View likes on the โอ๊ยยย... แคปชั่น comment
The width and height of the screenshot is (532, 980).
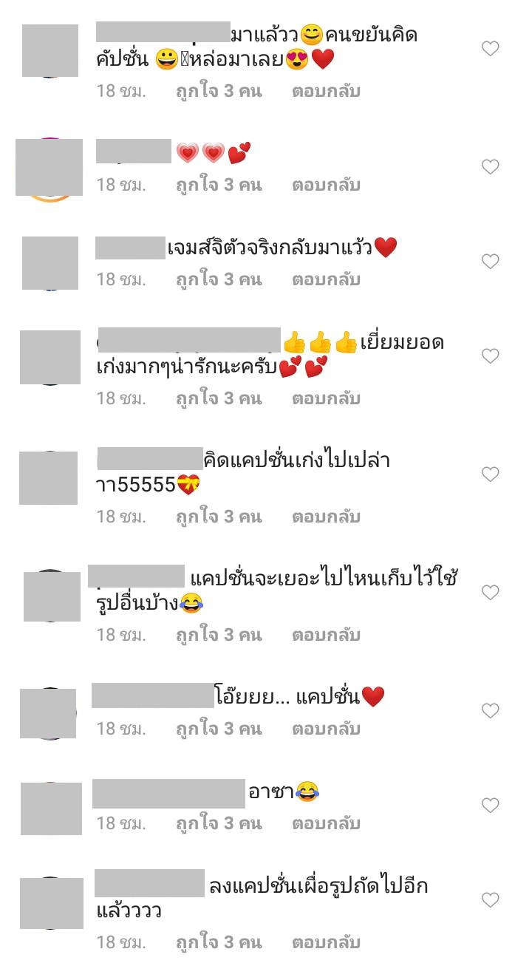[x=219, y=729]
